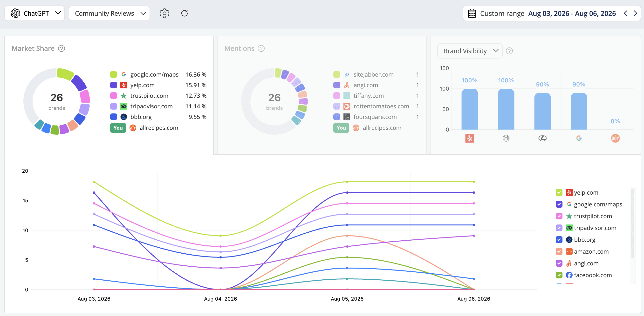
Task: Click tiffany.com in Mentions list
Action: point(369,96)
